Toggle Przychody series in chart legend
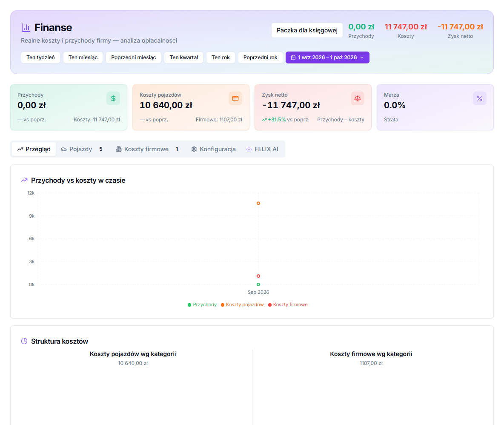This screenshot has height=425, width=504. coord(202,305)
